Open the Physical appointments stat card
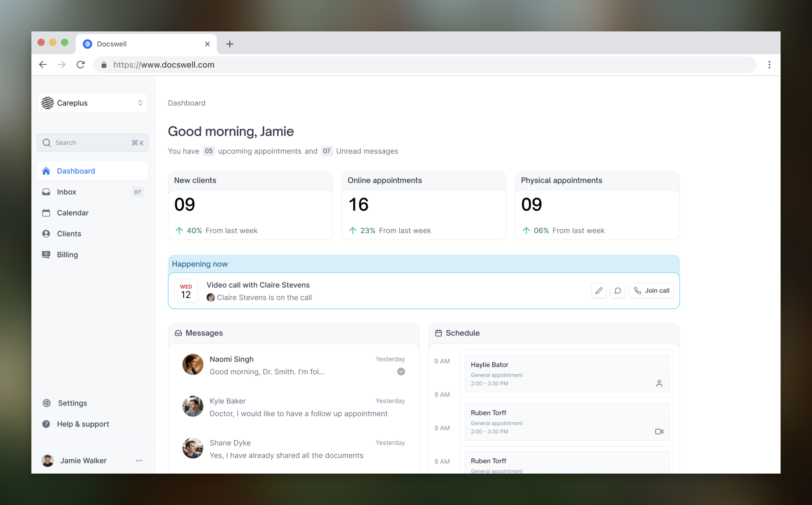This screenshot has height=505, width=812. click(x=597, y=205)
